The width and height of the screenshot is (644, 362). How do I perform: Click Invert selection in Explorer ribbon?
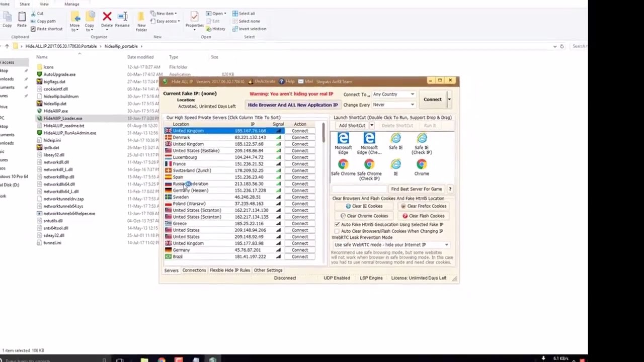249,29
